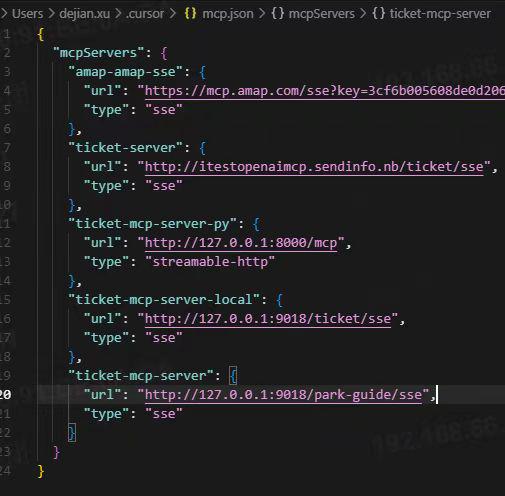Screen dimensions: 505x496
Task: Click the "sse" value on line 9
Action: 164,186
